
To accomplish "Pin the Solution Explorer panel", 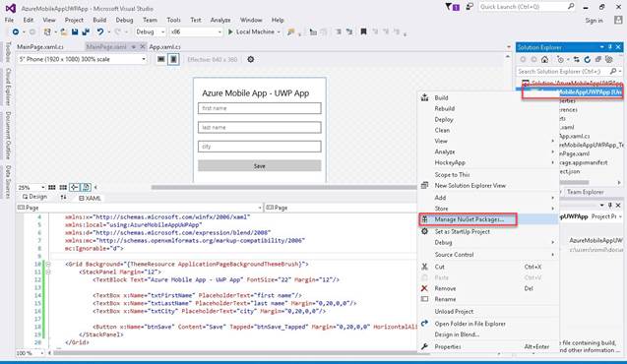I will point(610,47).
